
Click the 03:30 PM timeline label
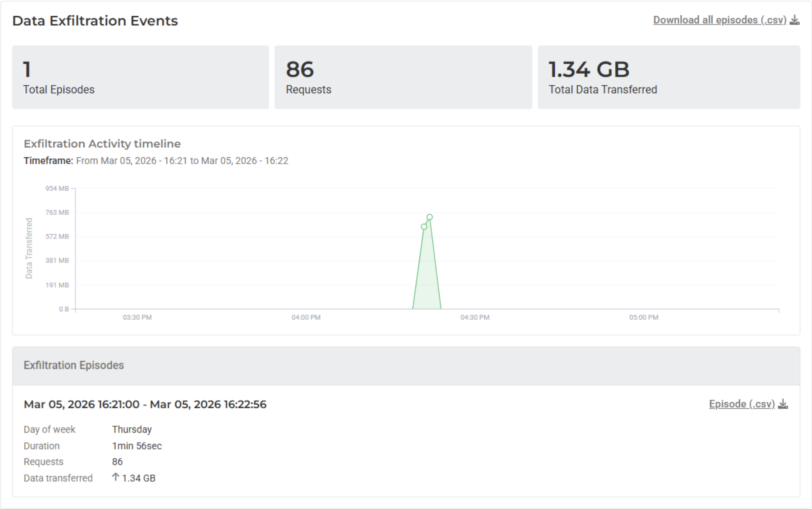137,317
